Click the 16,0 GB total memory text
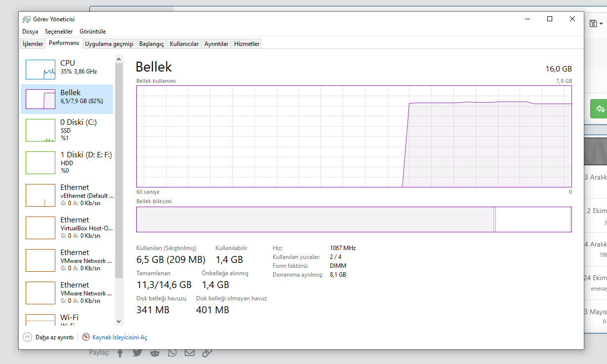This screenshot has height=364, width=607. point(558,69)
